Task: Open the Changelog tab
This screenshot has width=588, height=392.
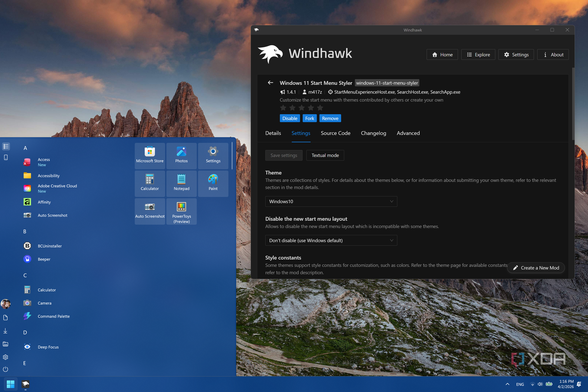Action: pos(373,133)
